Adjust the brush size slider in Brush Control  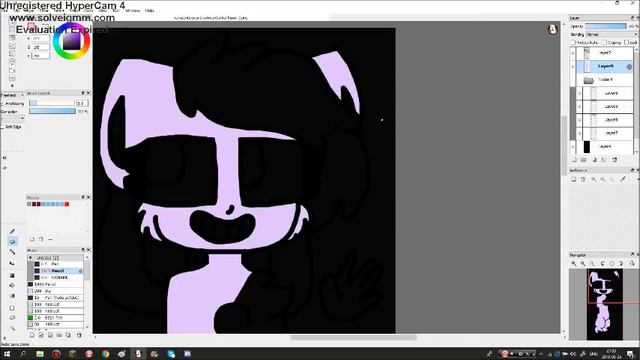[52, 103]
